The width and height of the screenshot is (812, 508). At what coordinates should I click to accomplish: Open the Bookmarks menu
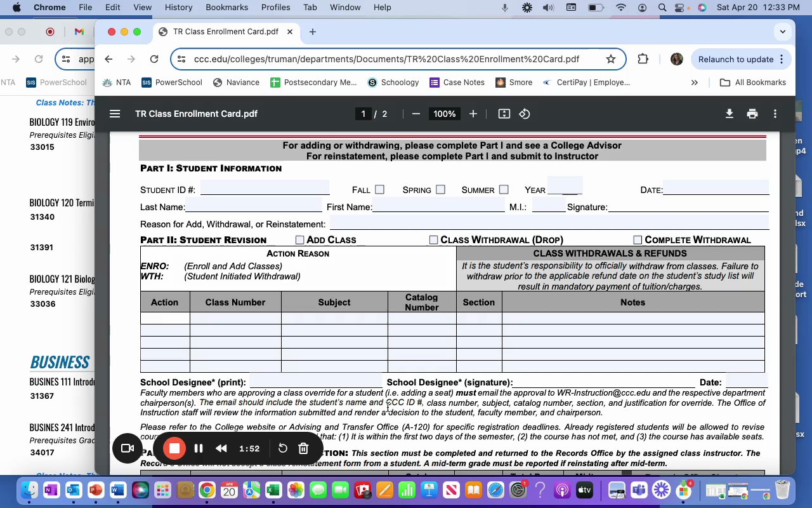pyautogui.click(x=226, y=8)
